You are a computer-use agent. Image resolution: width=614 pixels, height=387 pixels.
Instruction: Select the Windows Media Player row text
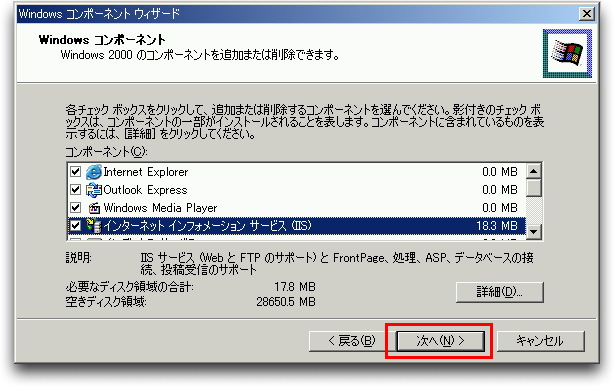(160, 208)
